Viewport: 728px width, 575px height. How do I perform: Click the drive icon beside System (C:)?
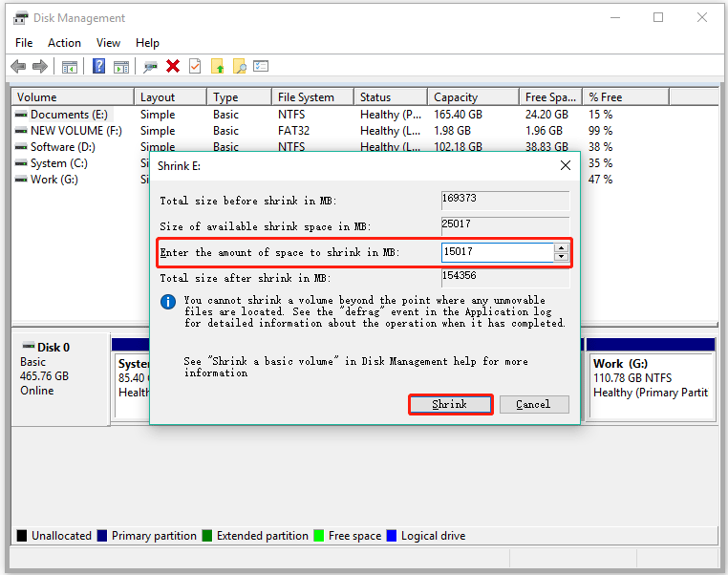click(x=21, y=163)
